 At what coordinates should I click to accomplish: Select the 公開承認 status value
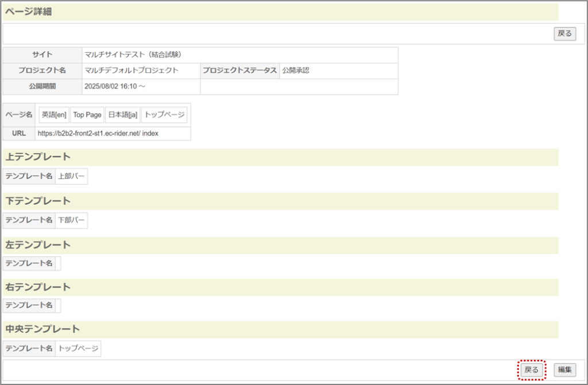(x=296, y=71)
